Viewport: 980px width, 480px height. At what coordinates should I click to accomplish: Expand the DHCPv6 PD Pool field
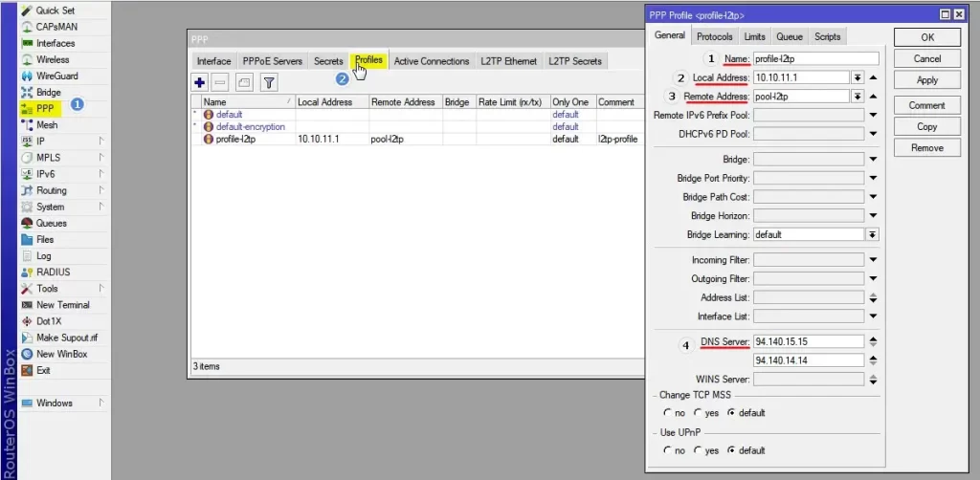coord(873,134)
